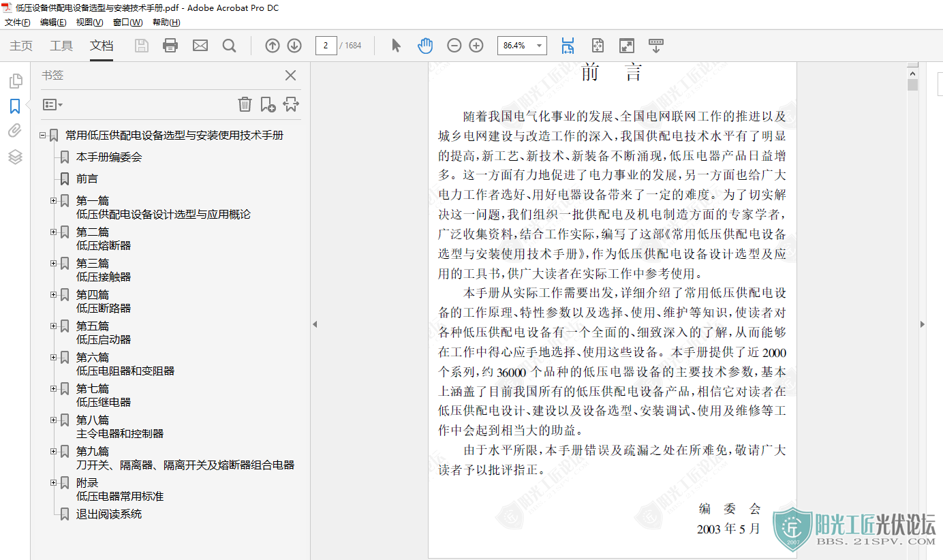Enter full screen mode icon
The width and height of the screenshot is (943, 560).
(x=627, y=46)
